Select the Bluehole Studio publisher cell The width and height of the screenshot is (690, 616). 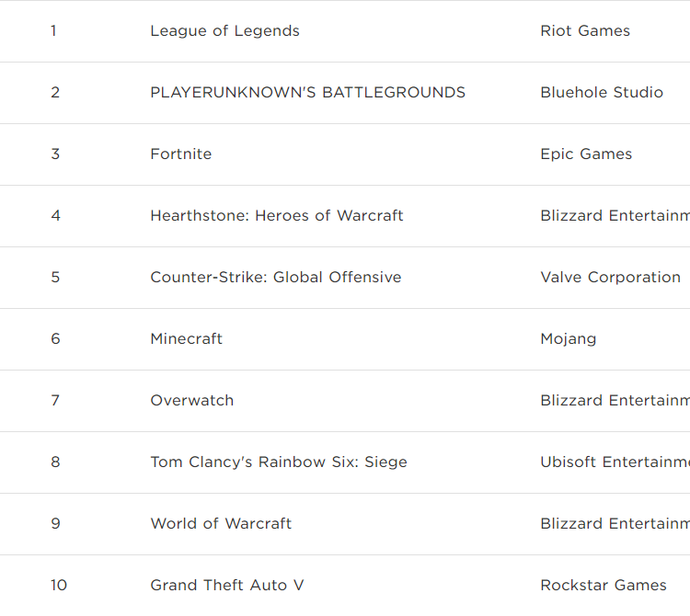(602, 93)
